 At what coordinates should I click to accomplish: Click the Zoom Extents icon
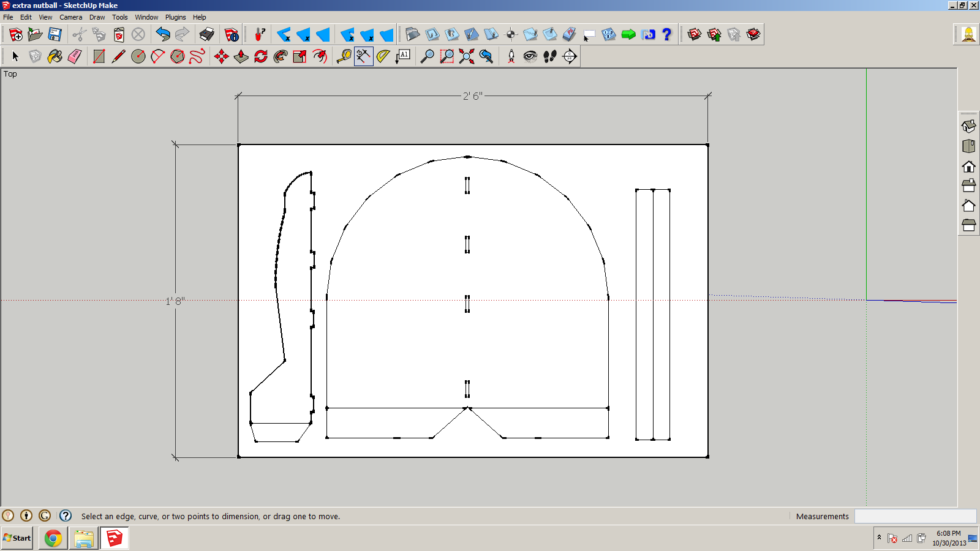pos(467,56)
